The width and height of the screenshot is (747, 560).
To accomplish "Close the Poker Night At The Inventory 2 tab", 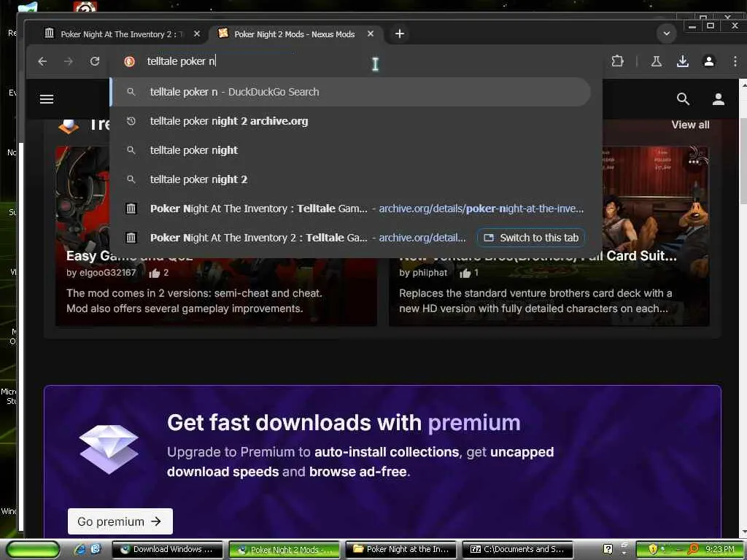I will pos(197,34).
